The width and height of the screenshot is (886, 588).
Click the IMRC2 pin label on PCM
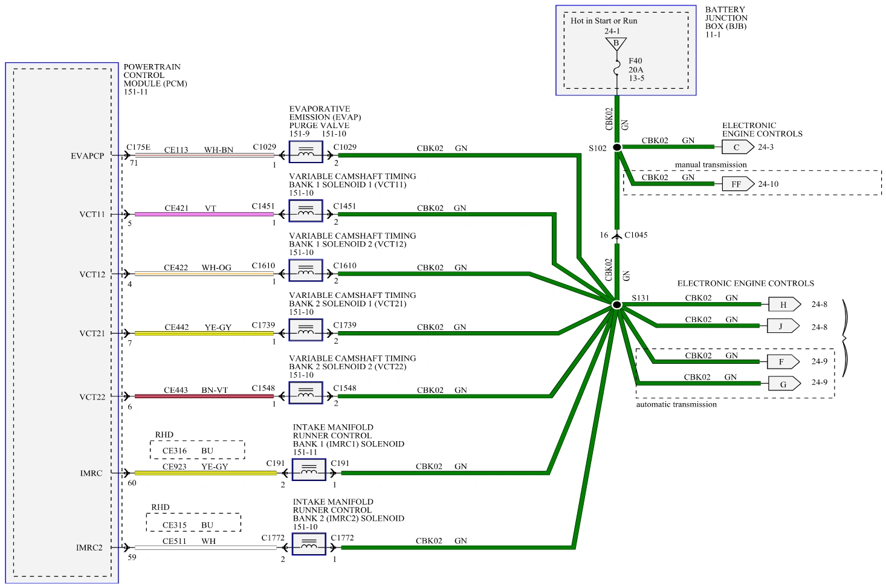pos(89,548)
